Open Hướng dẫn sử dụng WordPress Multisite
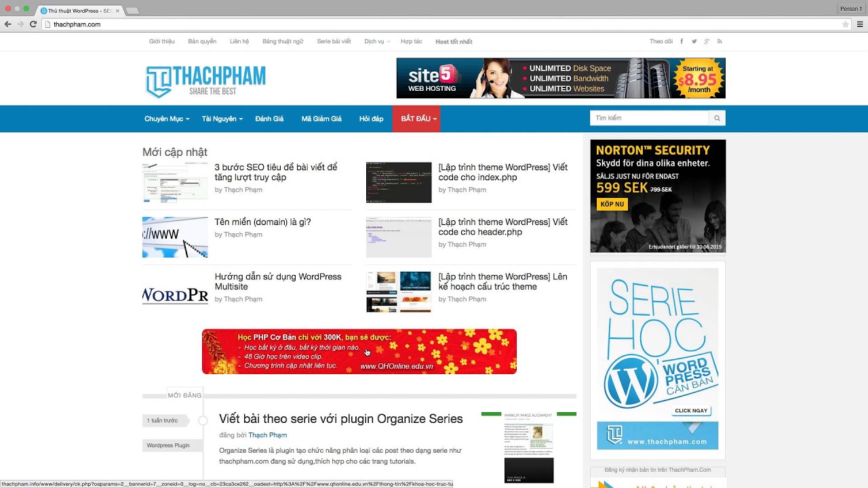This screenshot has height=488, width=868. (x=278, y=281)
